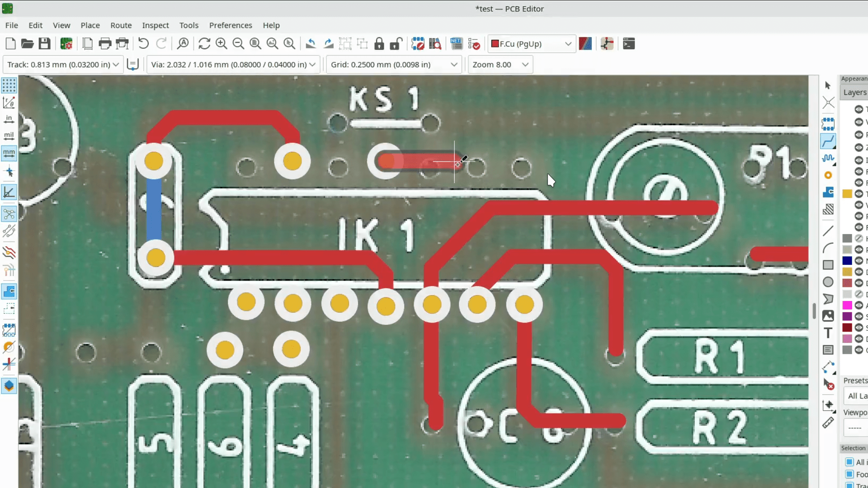Open the Route menu
Screen dimensions: 868x488
pyautogui.click(x=120, y=25)
